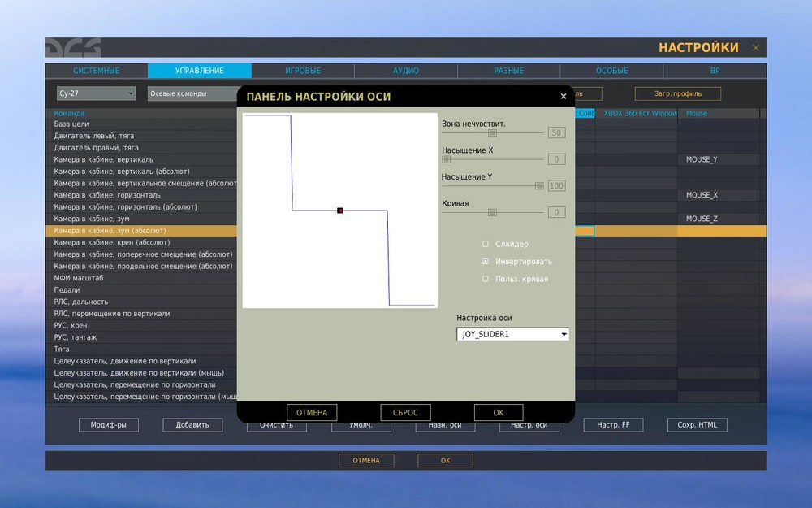
Task: Click the Загр. профиль button
Action: tap(678, 93)
